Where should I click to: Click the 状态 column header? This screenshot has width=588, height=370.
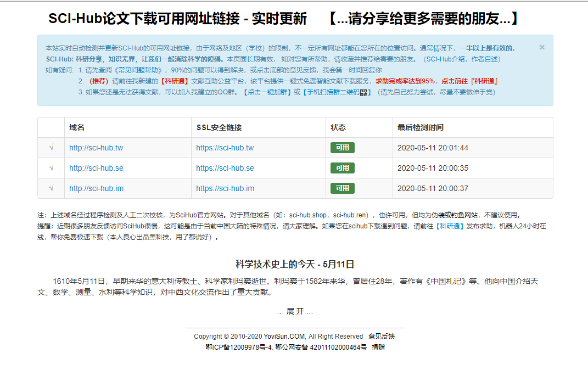[x=338, y=127]
